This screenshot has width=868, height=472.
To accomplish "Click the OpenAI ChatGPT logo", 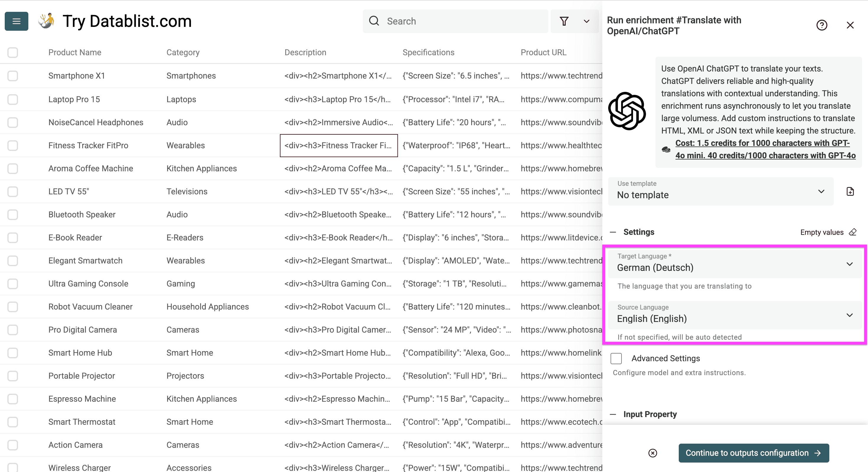I will 627,111.
